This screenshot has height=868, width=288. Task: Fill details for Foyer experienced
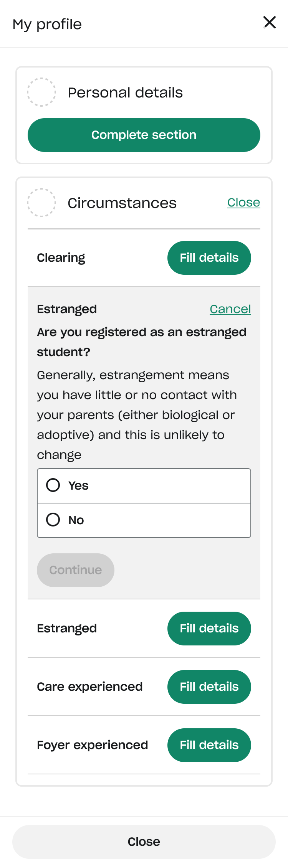[x=209, y=745]
